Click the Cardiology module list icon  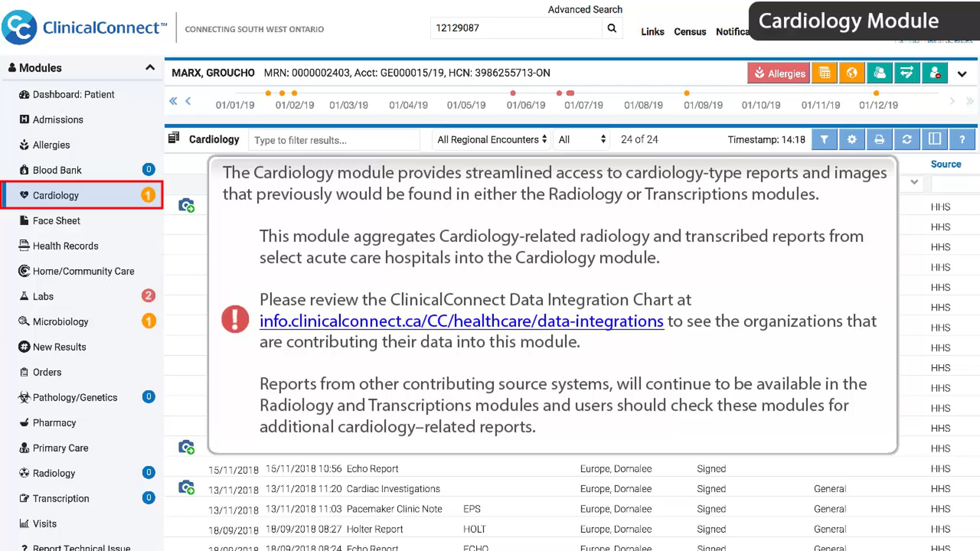[x=174, y=138]
